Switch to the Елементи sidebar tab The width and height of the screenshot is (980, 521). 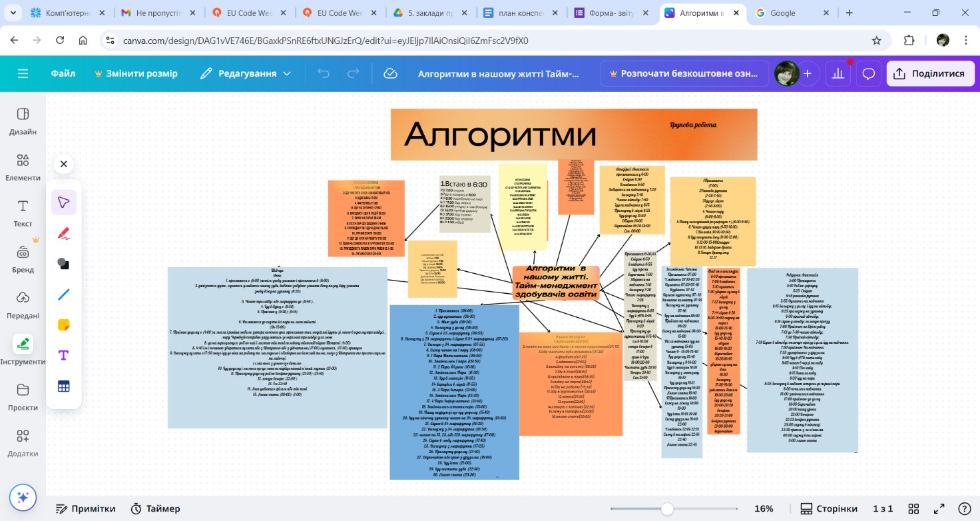coord(23,167)
